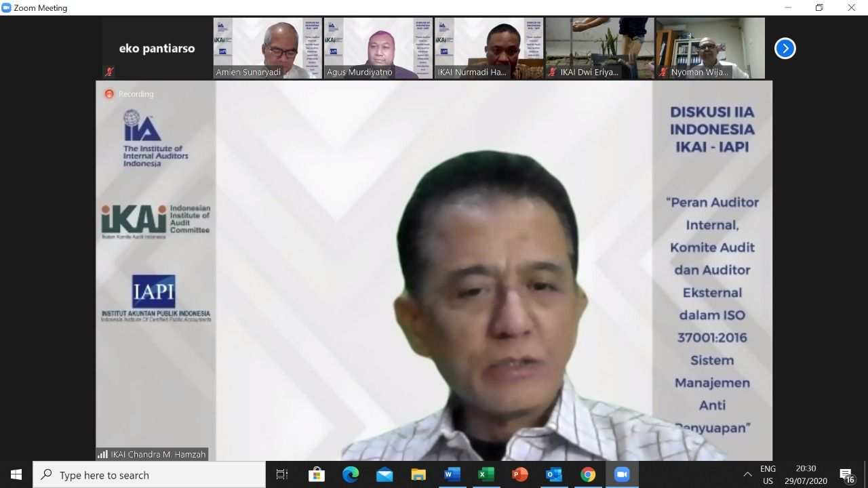Select Nyoman Wija... video thumbnail
The image size is (868, 488).
tap(710, 48)
